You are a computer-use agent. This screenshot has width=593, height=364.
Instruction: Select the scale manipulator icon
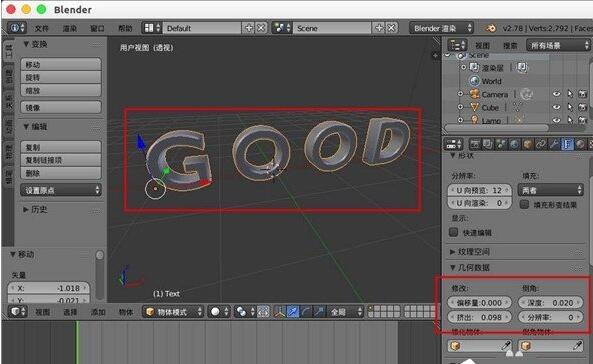tap(319, 312)
